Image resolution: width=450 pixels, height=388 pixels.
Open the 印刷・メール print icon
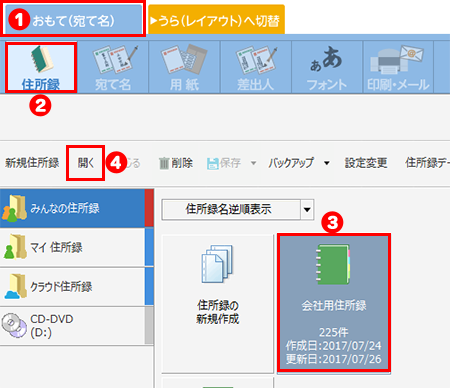398,68
